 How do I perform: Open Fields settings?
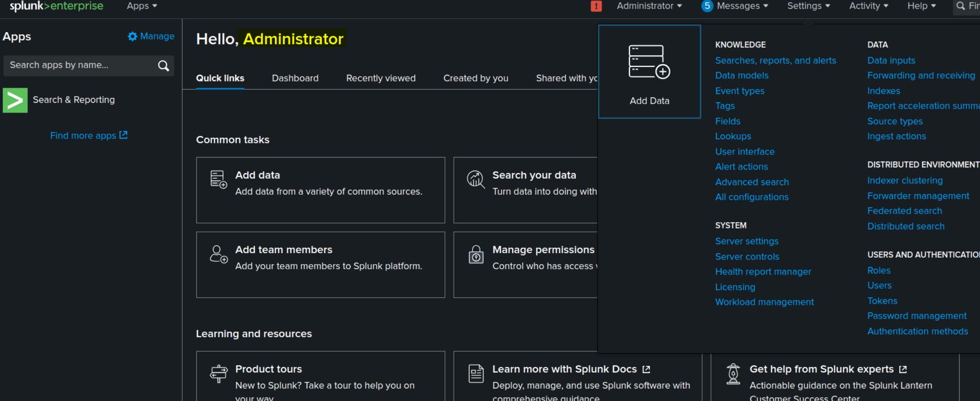pos(727,121)
